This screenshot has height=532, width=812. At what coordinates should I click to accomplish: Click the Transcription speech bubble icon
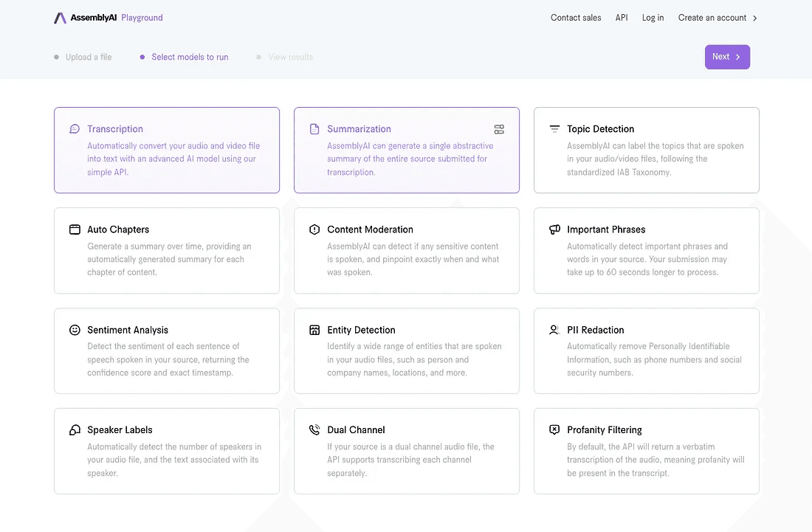pyautogui.click(x=75, y=129)
